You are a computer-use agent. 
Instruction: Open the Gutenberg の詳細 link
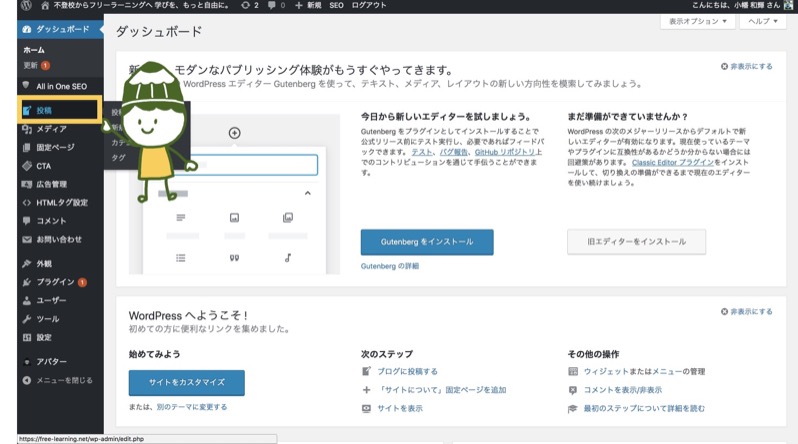(x=390, y=266)
